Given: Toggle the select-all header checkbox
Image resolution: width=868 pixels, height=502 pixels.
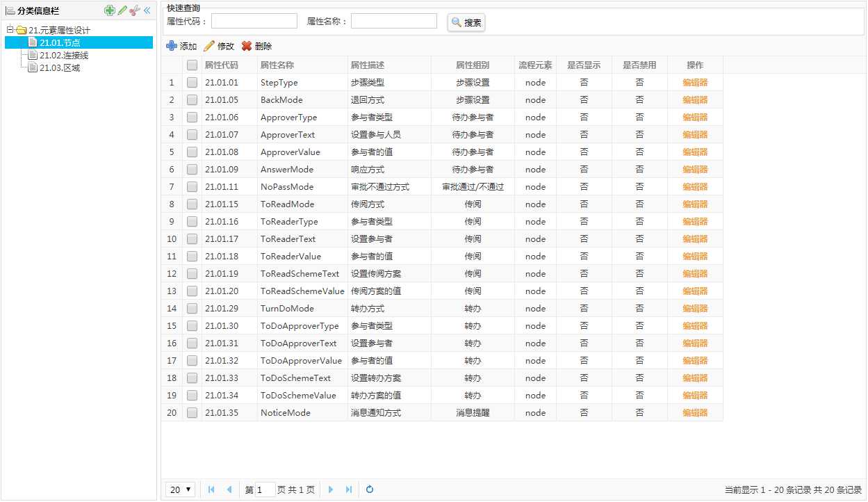Looking at the screenshot, I should point(193,65).
